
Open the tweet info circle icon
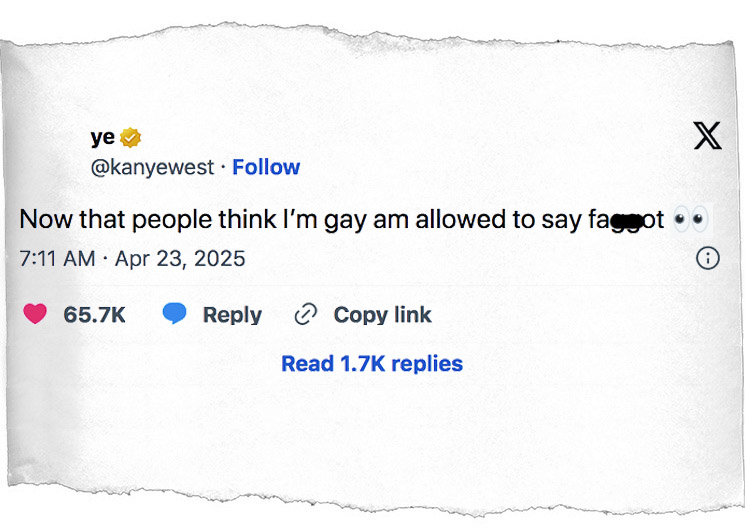tap(707, 258)
